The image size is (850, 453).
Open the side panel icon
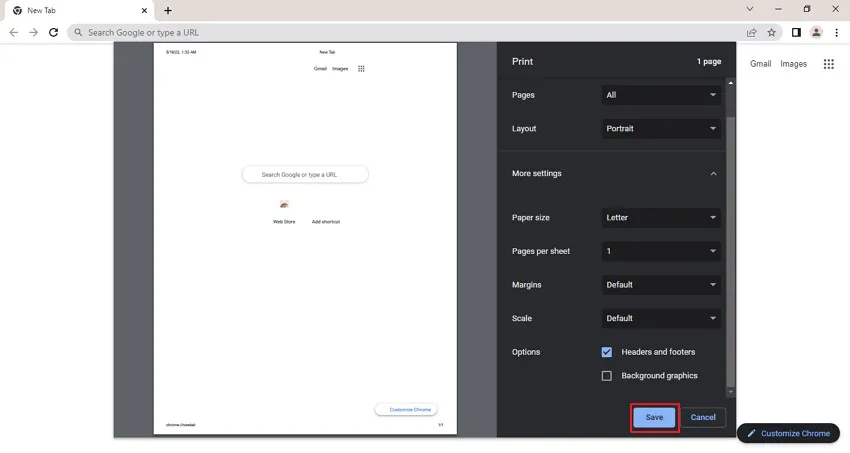(x=796, y=33)
